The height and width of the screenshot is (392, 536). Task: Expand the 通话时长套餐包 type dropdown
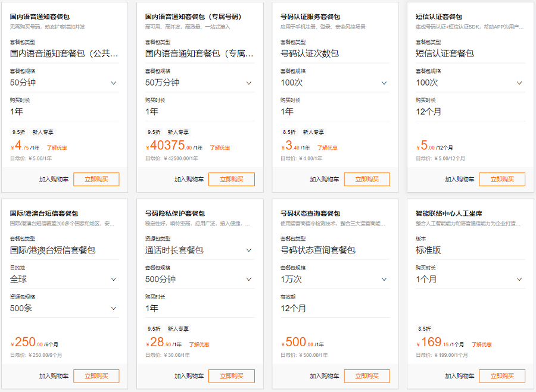pyautogui.click(x=200, y=250)
